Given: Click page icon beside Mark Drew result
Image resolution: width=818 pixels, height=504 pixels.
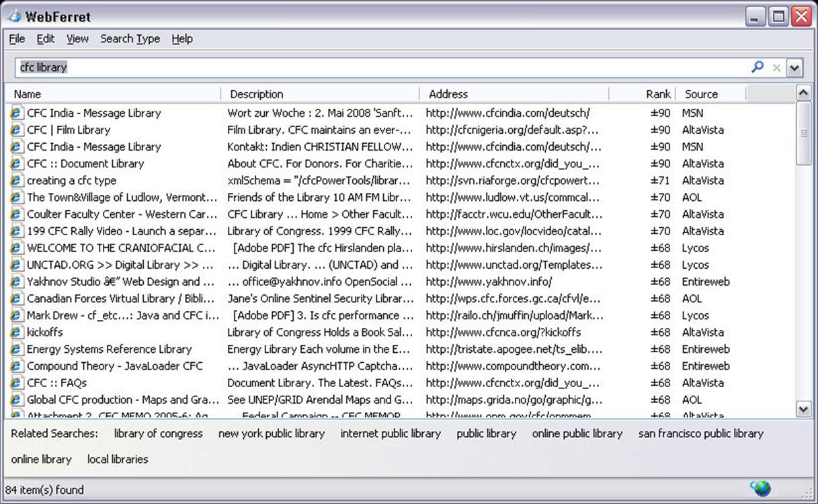Looking at the screenshot, I should pyautogui.click(x=16, y=315).
